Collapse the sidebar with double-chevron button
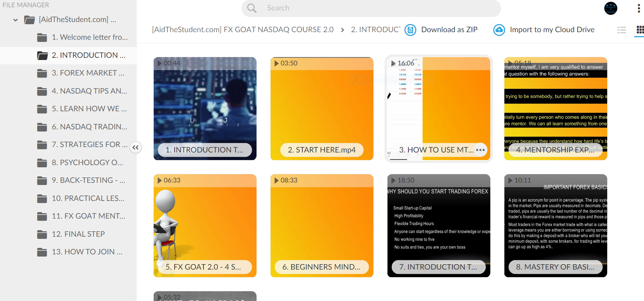 click(136, 147)
